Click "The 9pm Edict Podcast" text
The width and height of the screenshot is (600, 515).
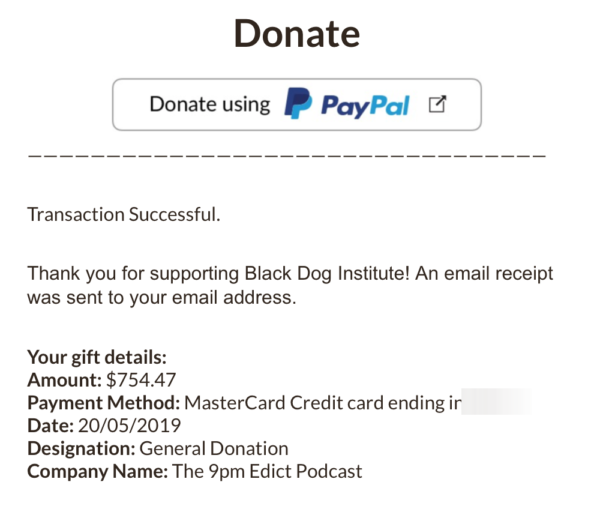[x=265, y=471]
